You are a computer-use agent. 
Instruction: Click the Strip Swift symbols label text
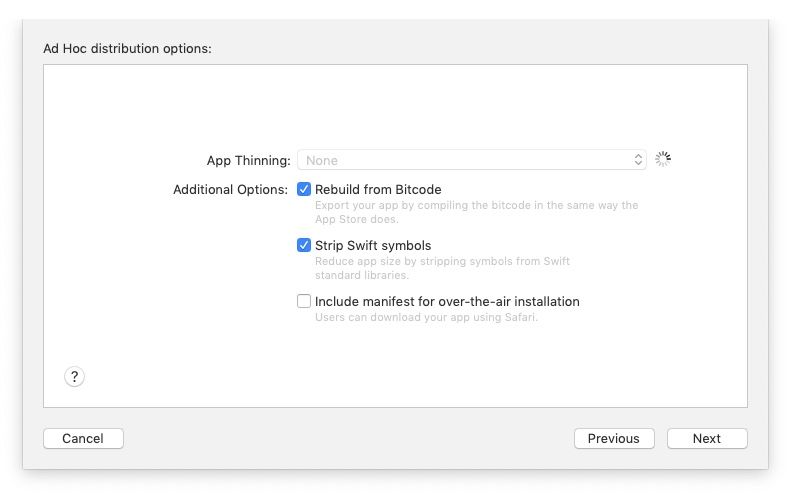(373, 246)
